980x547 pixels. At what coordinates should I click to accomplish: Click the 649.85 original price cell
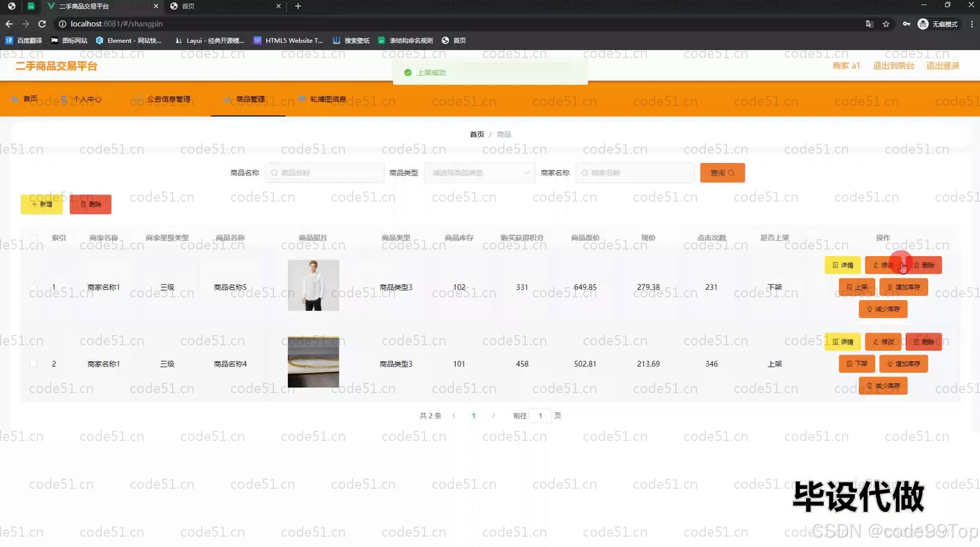[x=585, y=287]
